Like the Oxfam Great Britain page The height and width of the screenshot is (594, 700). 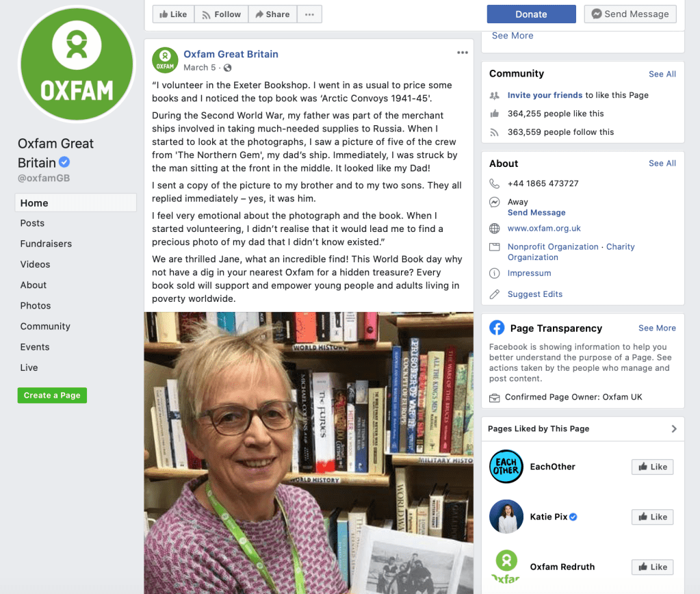point(173,14)
